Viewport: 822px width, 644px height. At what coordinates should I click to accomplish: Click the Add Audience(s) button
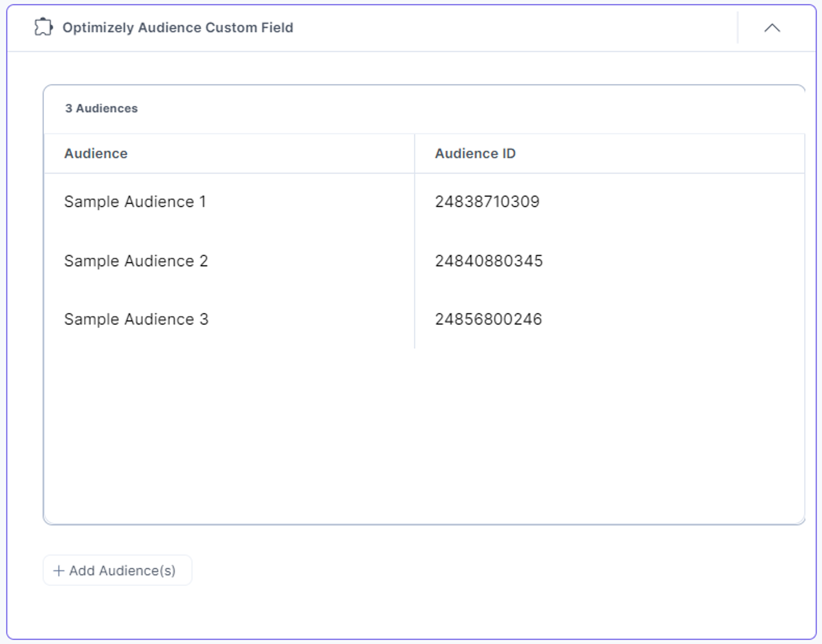click(117, 570)
